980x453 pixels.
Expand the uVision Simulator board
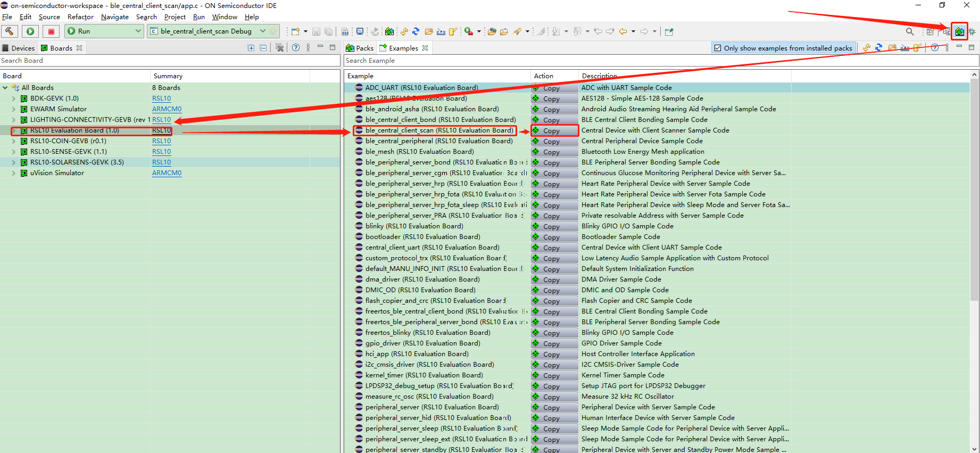point(14,173)
